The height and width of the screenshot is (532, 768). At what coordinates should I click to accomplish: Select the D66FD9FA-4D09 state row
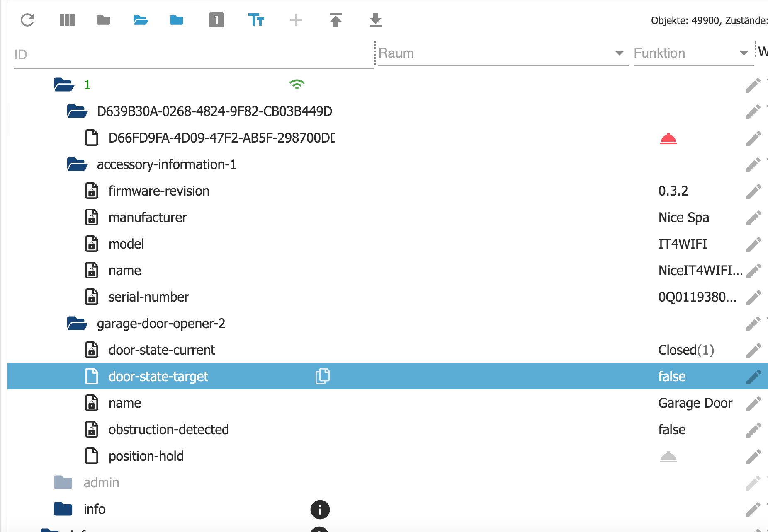(388, 138)
